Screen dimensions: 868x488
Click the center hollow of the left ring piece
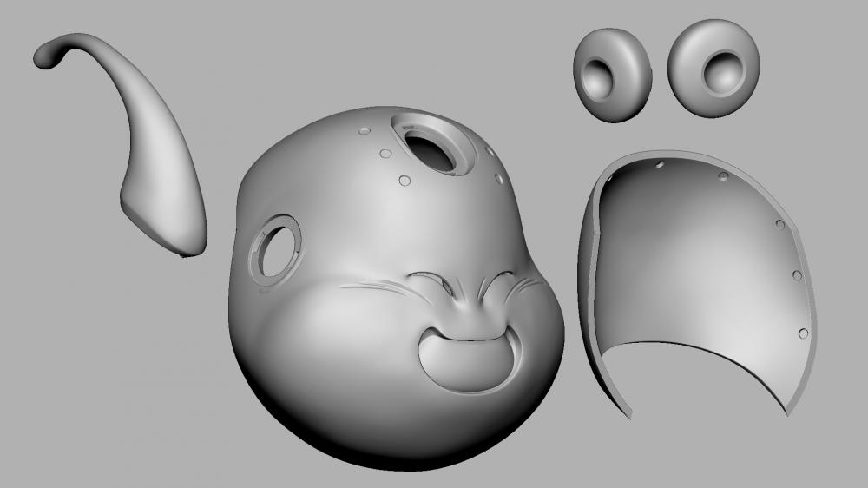(602, 78)
